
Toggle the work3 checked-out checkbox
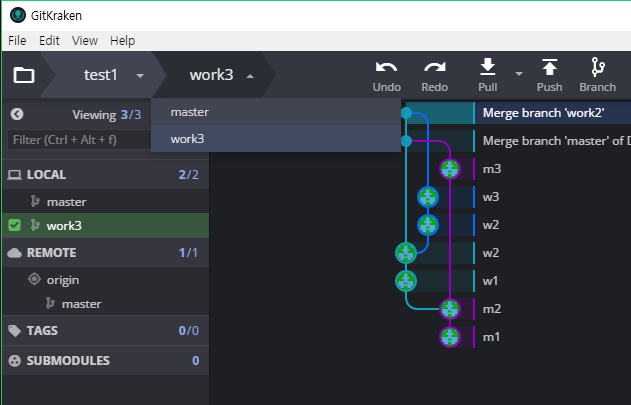pos(14,225)
